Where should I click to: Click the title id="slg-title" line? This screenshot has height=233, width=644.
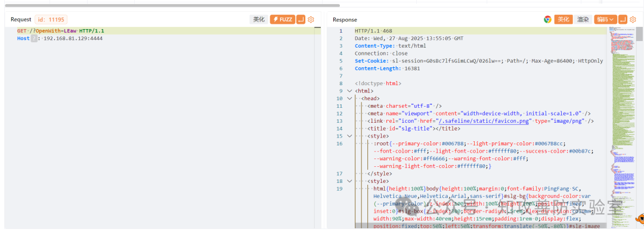click(x=414, y=128)
